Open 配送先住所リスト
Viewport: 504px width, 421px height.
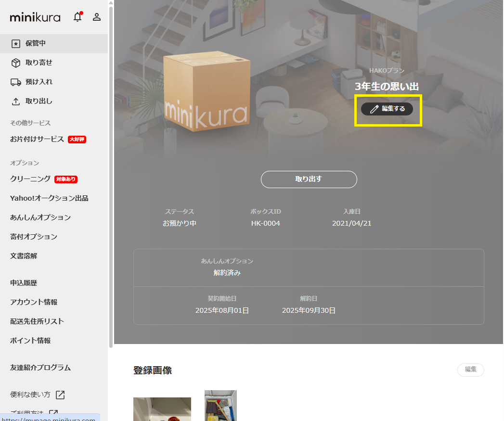tap(37, 322)
